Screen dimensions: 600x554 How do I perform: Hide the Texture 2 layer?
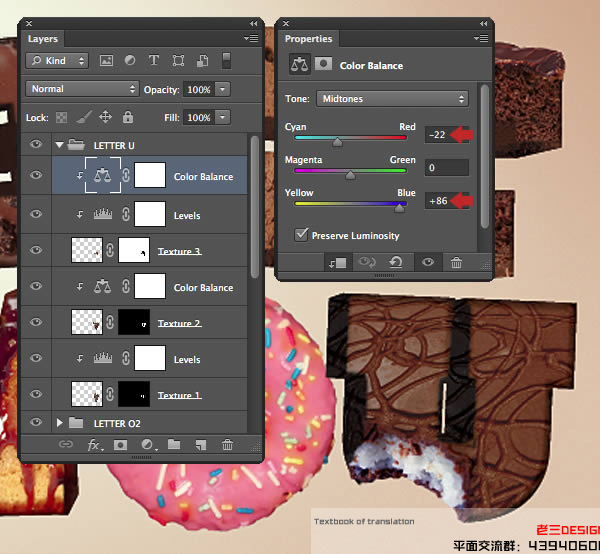pyautogui.click(x=36, y=322)
